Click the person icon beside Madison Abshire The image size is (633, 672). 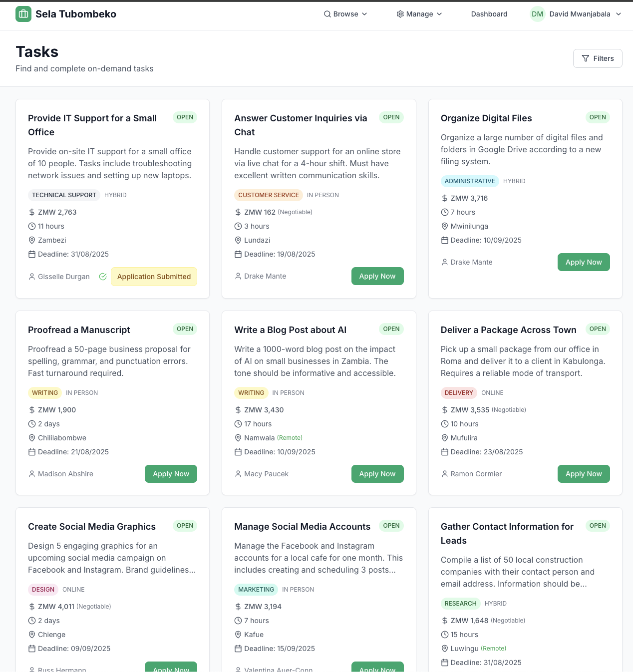click(x=32, y=474)
